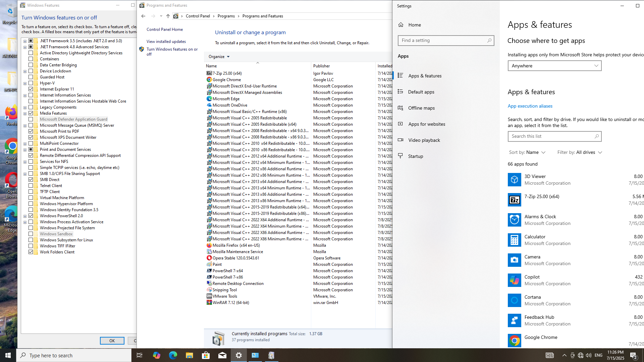Select Apps for websites in Settings sidebar

[446, 124]
